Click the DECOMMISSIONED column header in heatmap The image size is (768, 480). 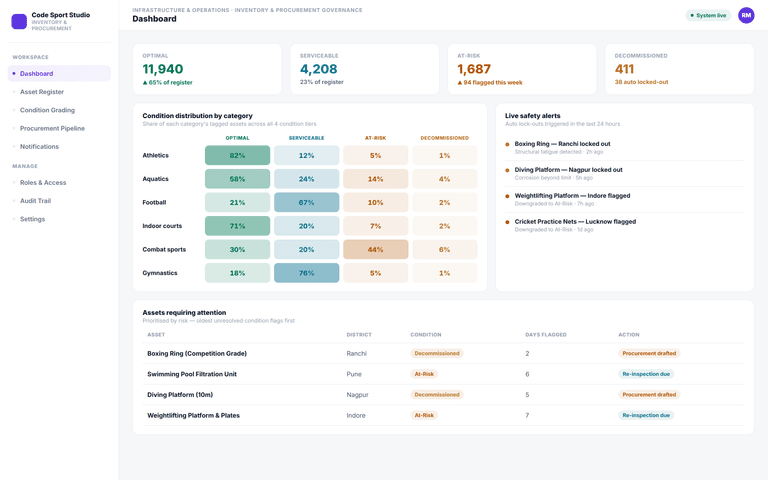445,138
